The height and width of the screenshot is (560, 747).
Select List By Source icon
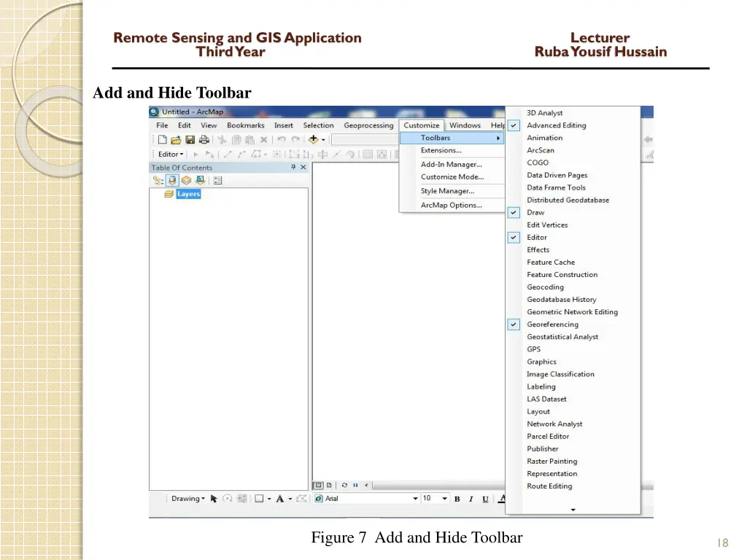(x=172, y=181)
